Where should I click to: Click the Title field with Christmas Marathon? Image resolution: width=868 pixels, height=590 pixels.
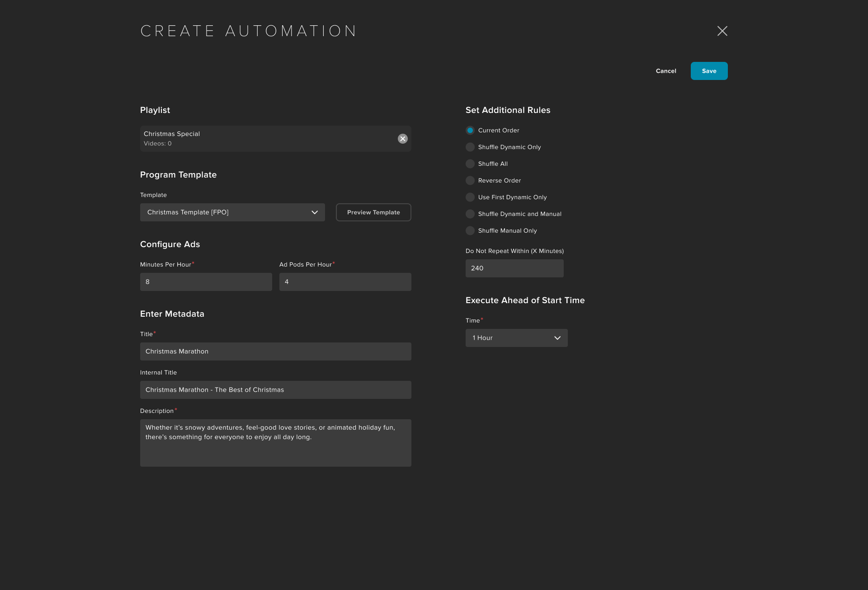pos(276,351)
